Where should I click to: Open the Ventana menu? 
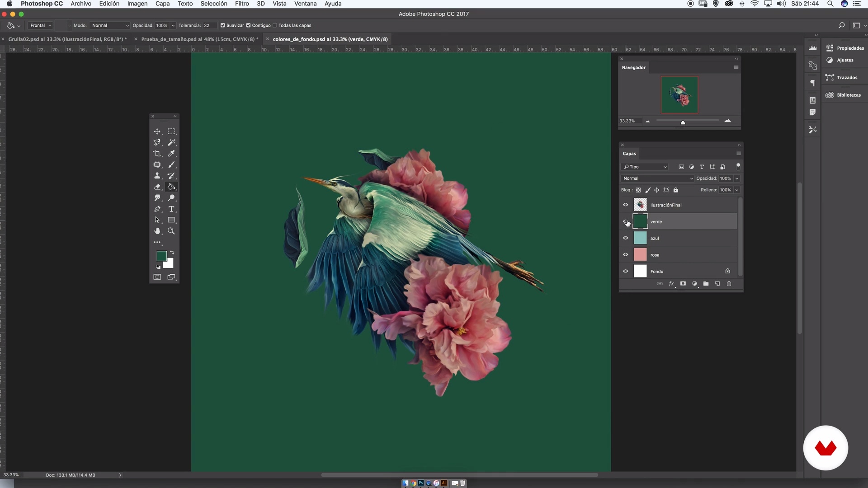tap(306, 4)
